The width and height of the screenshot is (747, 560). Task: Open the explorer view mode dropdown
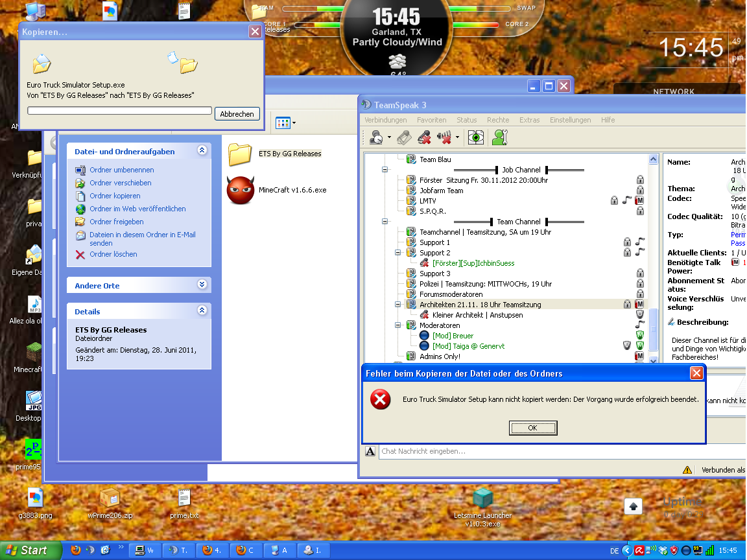(x=286, y=122)
